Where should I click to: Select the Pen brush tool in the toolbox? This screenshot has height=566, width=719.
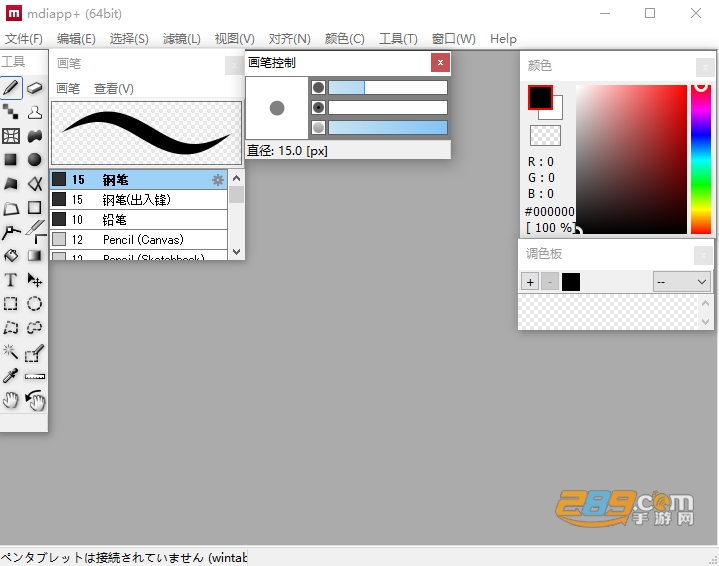point(11,88)
